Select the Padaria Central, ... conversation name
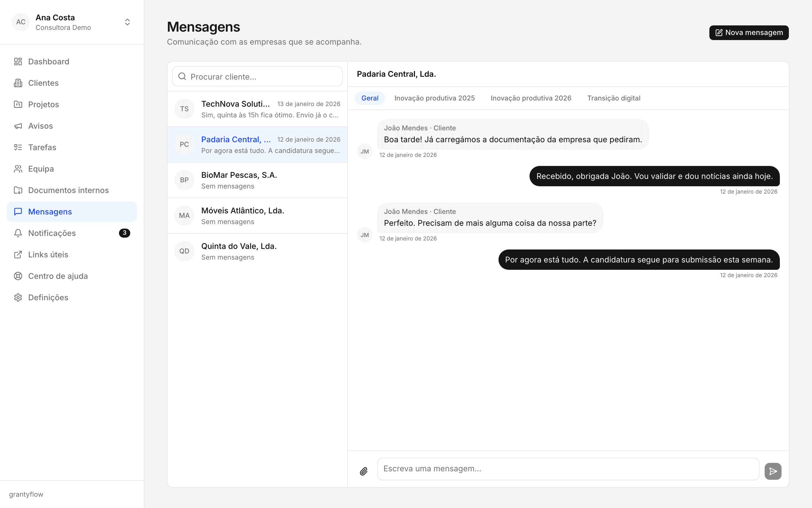Image resolution: width=812 pixels, height=508 pixels. 236,139
